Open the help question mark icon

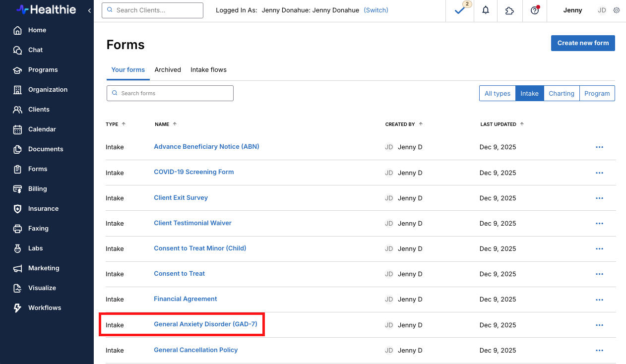click(x=534, y=10)
